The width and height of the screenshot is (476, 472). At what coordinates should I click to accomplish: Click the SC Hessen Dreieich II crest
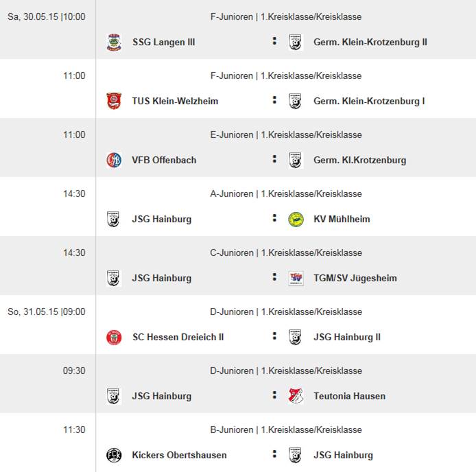click(114, 338)
